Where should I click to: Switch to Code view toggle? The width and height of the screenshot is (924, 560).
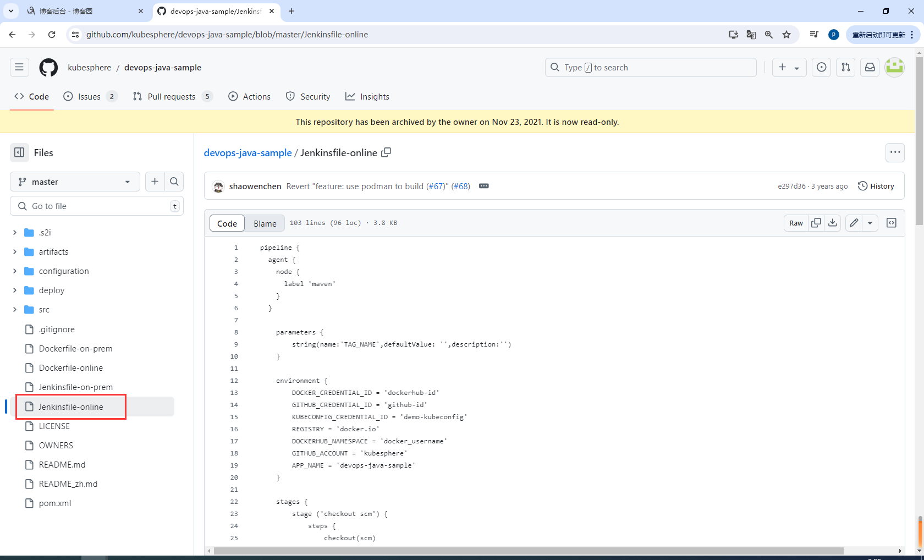pyautogui.click(x=227, y=223)
